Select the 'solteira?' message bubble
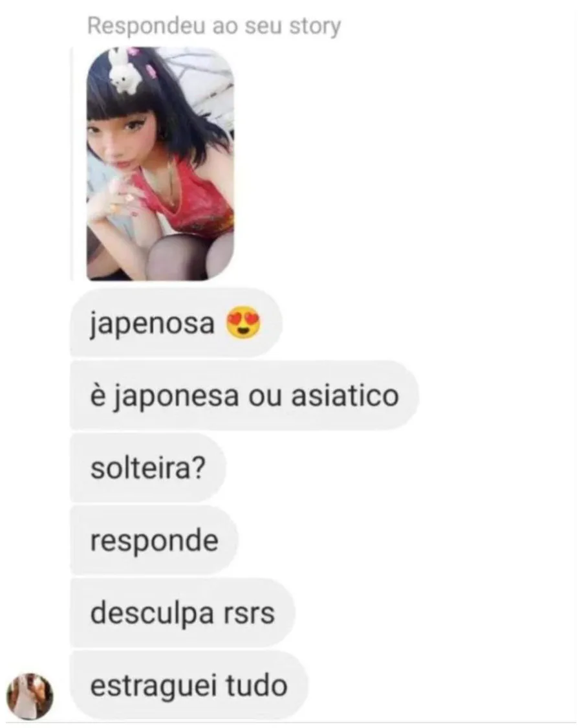This screenshot has height=728, width=582. click(x=148, y=467)
